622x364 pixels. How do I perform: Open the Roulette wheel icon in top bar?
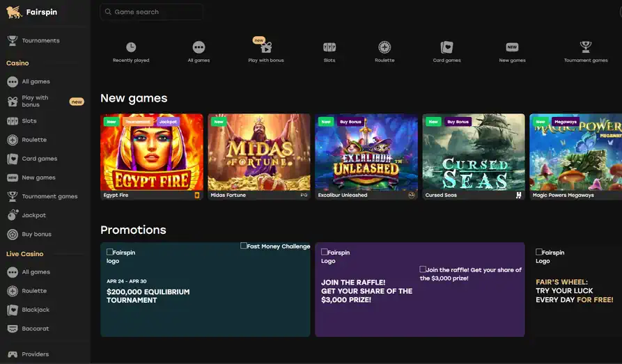[x=384, y=47]
